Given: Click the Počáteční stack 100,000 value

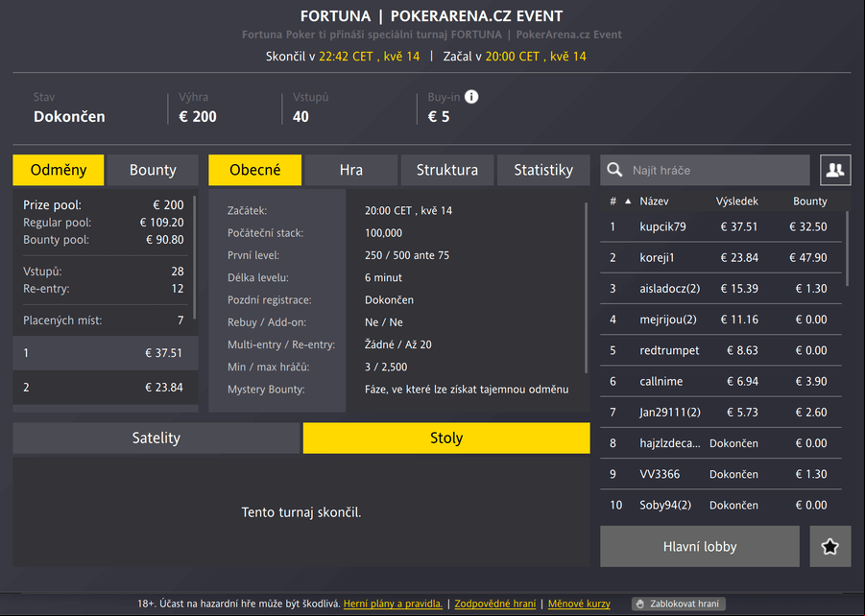Looking at the screenshot, I should (383, 233).
